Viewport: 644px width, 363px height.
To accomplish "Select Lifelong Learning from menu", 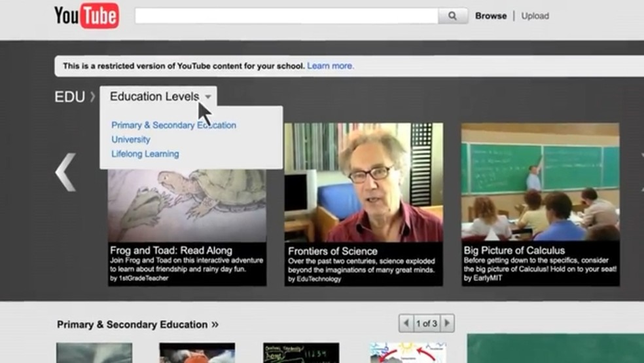I will [145, 154].
